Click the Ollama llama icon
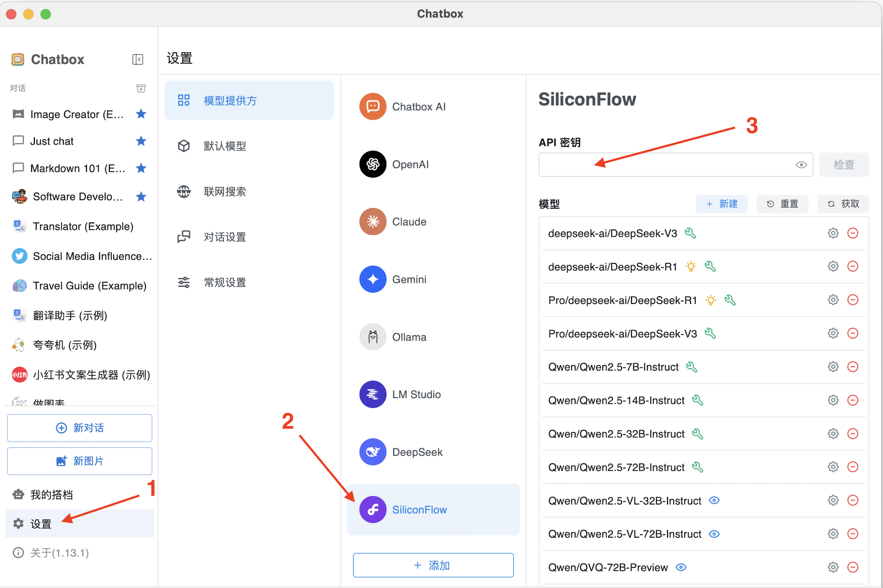The width and height of the screenshot is (883, 588). point(373,337)
